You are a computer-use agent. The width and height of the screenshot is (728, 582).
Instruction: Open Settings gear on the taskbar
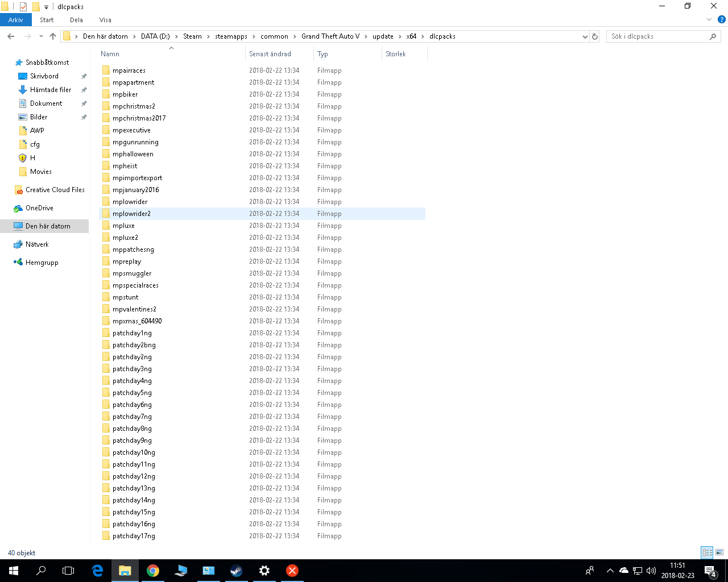[x=264, y=571]
